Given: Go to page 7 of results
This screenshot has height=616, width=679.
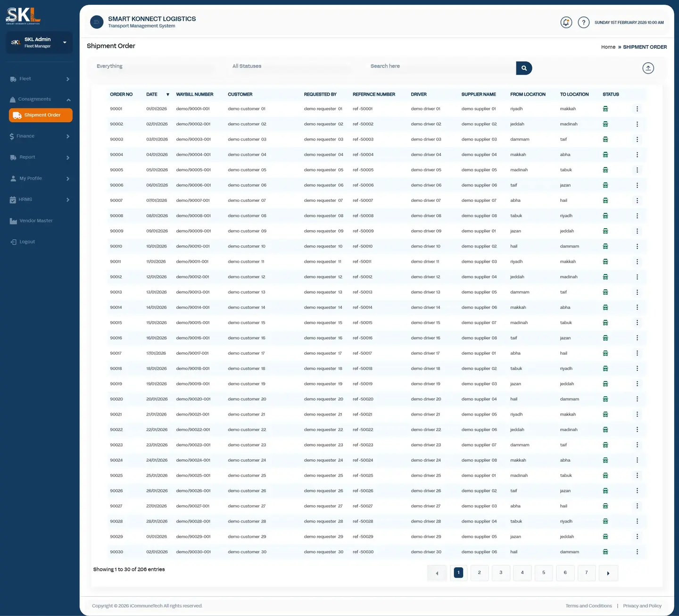Looking at the screenshot, I should pyautogui.click(x=587, y=573).
